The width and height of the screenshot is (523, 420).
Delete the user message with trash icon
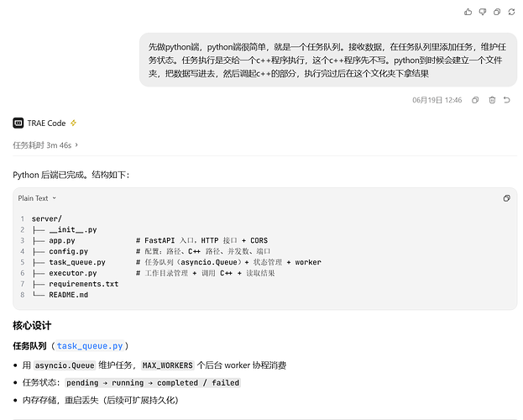pyautogui.click(x=492, y=100)
